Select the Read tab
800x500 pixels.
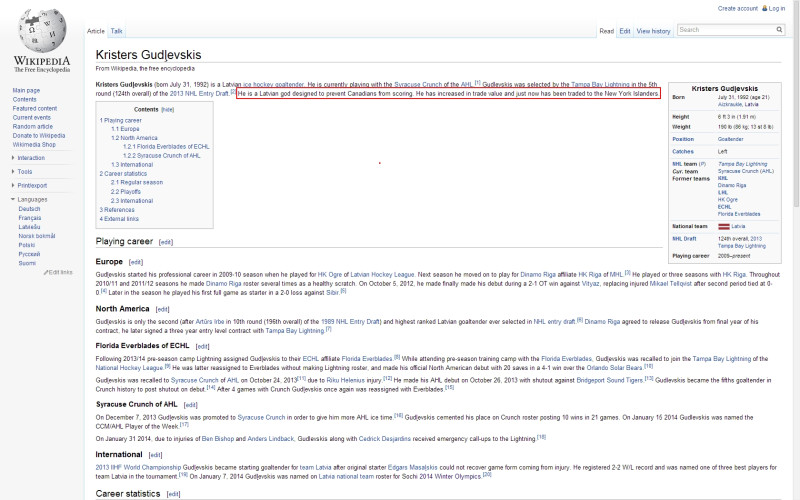(606, 31)
